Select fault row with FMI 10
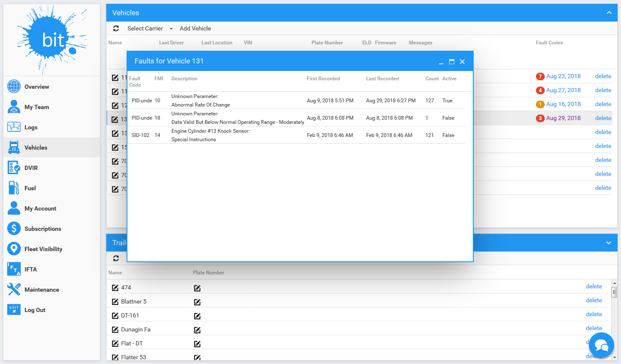 (297, 101)
